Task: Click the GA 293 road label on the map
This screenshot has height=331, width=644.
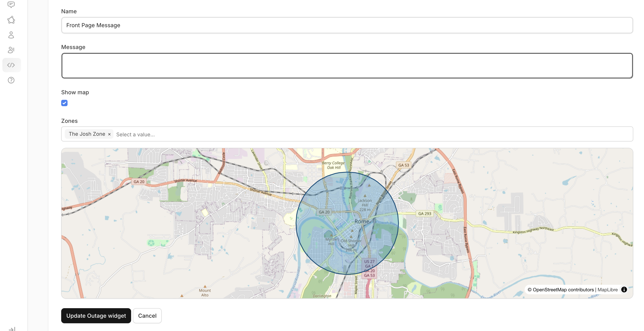Action: [424, 214]
